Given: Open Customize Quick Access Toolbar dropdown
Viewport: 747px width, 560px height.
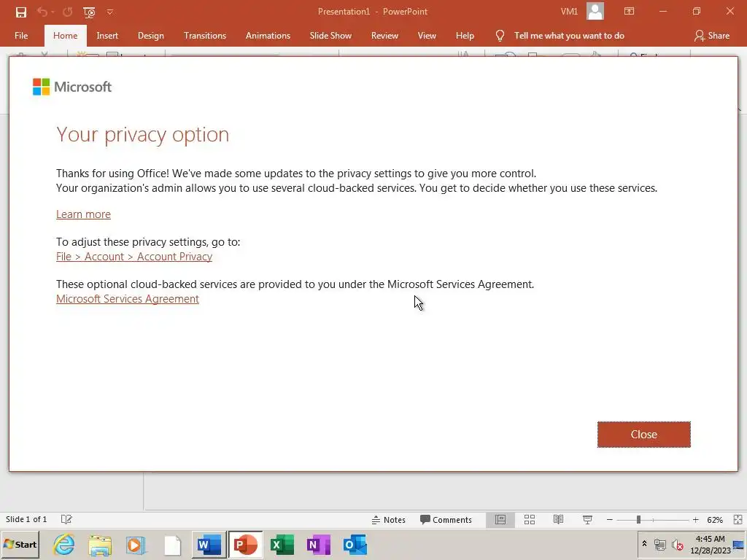Looking at the screenshot, I should tap(110, 12).
